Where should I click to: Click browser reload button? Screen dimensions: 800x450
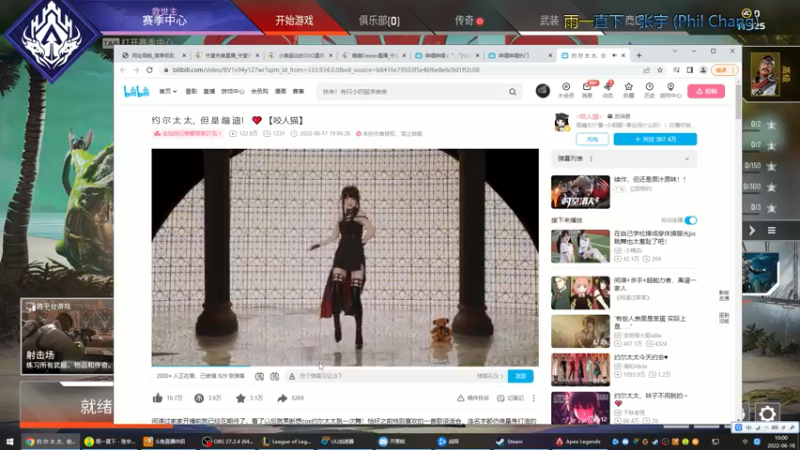149,70
